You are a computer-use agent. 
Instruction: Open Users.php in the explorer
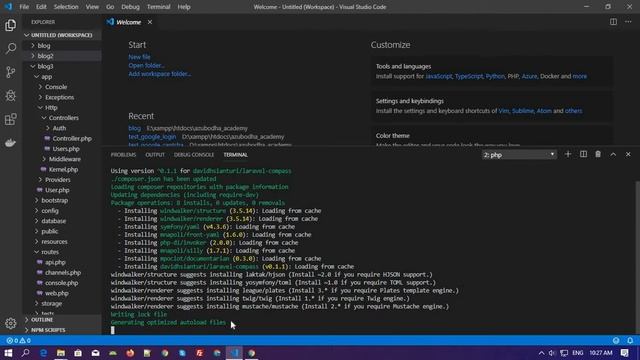point(66,149)
